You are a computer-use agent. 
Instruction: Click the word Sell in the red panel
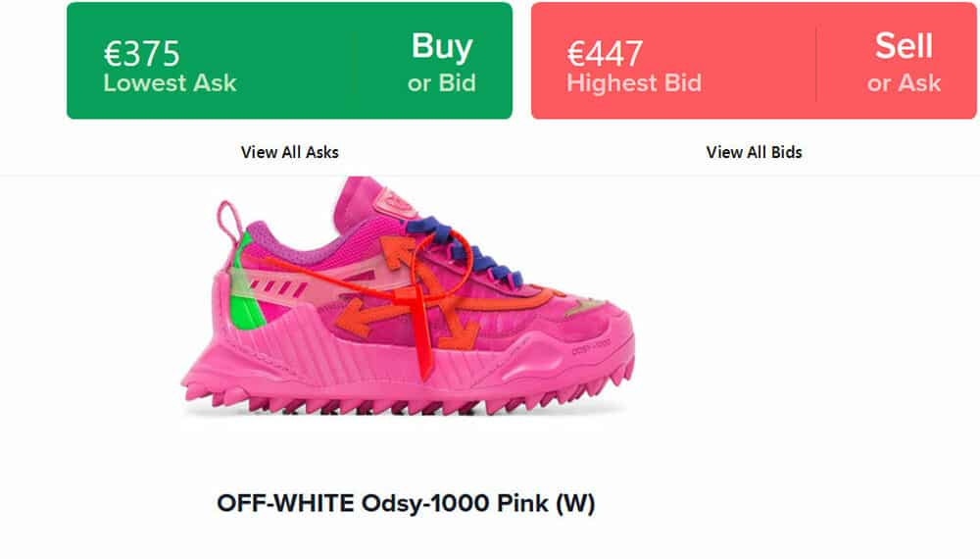[904, 46]
